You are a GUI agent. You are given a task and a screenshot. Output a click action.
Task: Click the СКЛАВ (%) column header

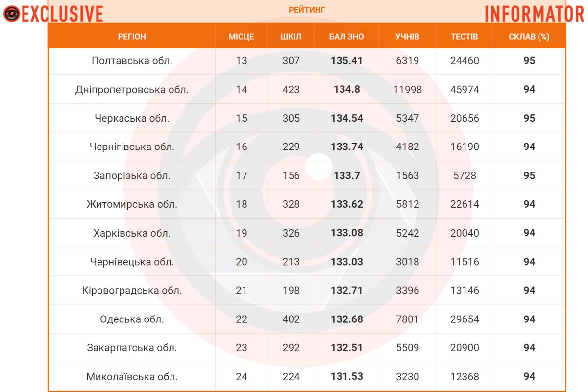[x=529, y=37]
